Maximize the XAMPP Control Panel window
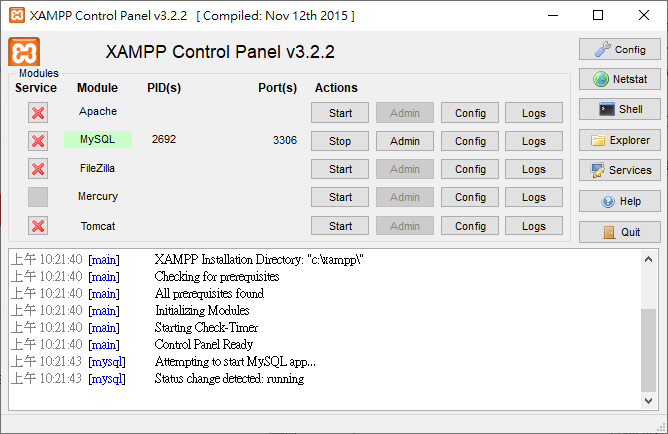This screenshot has width=668, height=434. 598,15
